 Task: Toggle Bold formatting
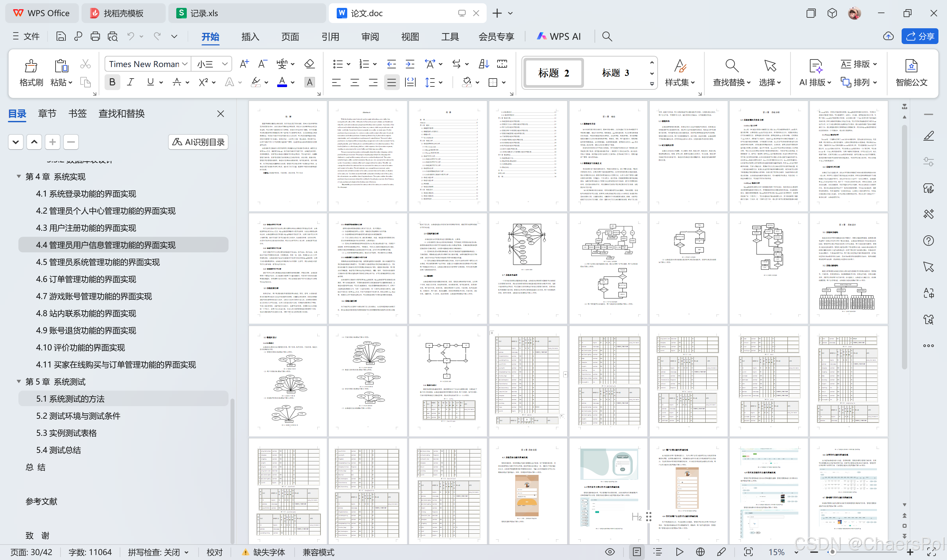tap(112, 82)
